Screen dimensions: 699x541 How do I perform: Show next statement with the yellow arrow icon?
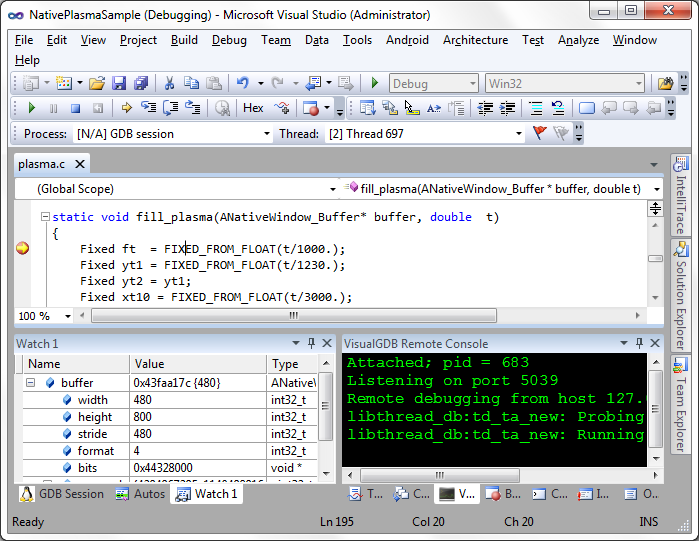(x=127, y=108)
